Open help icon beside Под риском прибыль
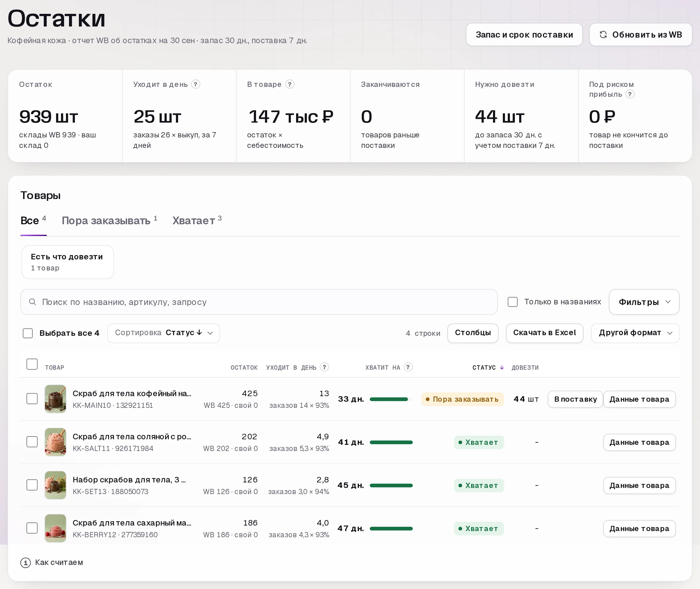Screen dimensions: 700x589 [x=630, y=94]
